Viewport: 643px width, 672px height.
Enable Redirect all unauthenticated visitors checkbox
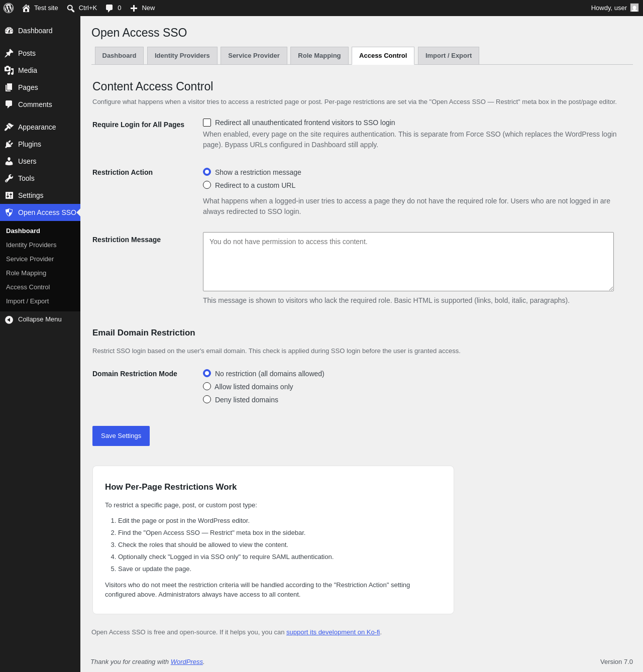click(207, 123)
